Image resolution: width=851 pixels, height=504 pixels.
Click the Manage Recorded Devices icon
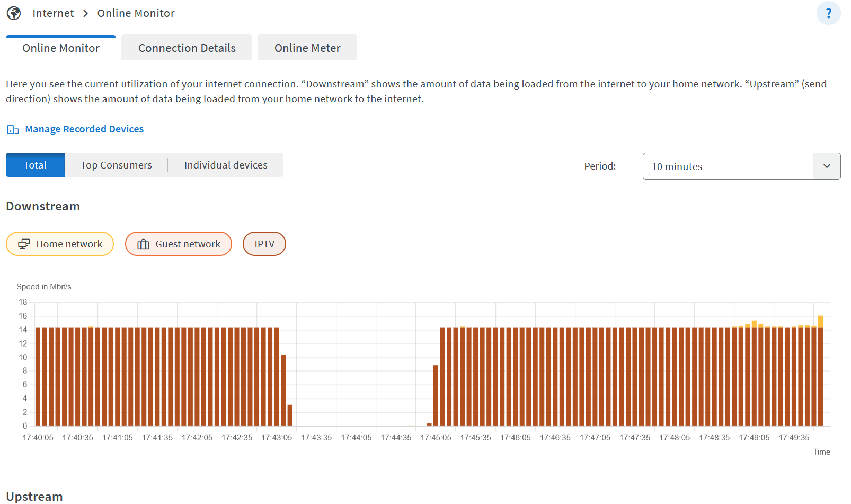(13, 130)
